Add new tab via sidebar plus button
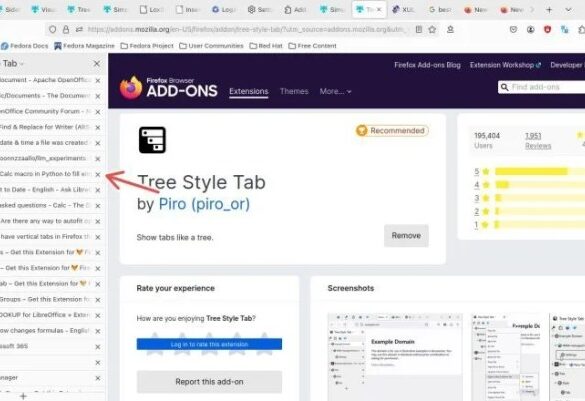Viewport: 585px width, 401px height. [23, 396]
